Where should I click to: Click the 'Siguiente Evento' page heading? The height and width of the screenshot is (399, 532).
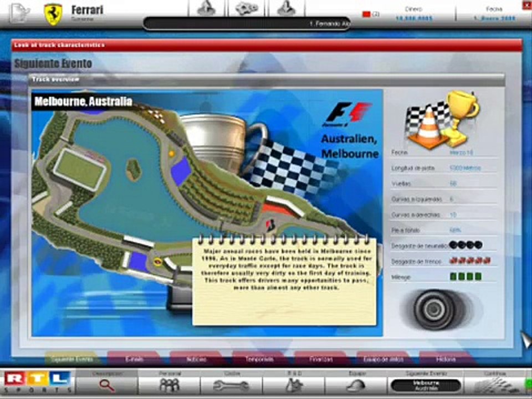click(x=53, y=63)
